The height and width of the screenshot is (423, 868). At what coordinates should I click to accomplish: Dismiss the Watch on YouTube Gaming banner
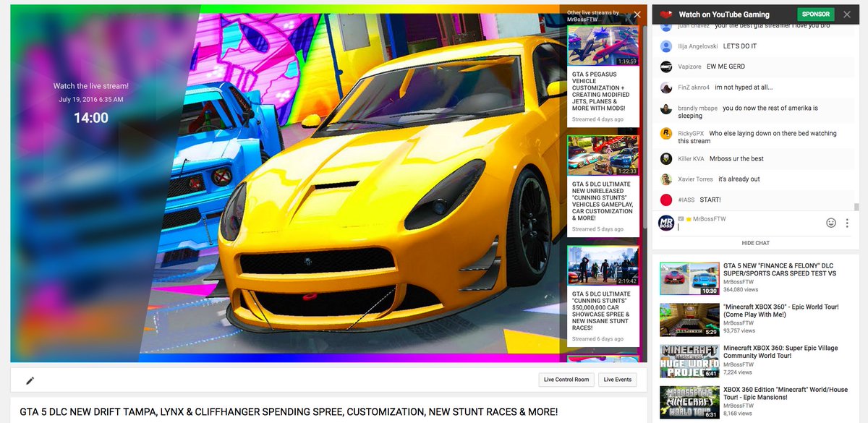tap(847, 14)
